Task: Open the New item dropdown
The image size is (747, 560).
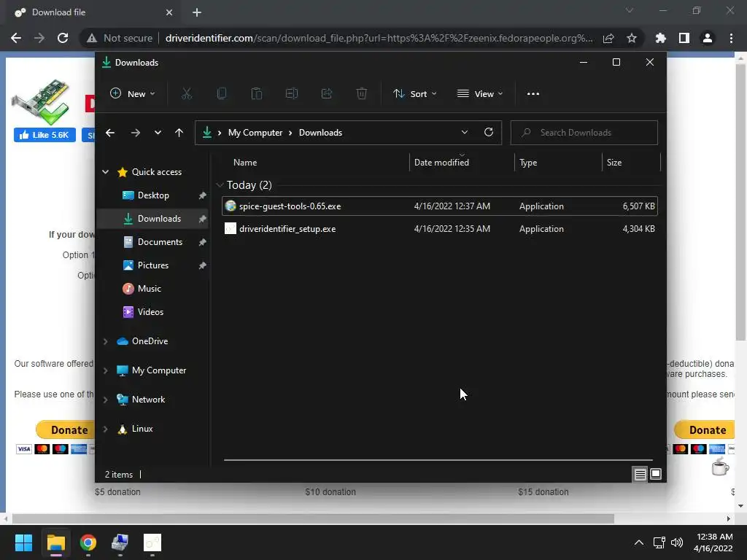Action: pos(133,94)
